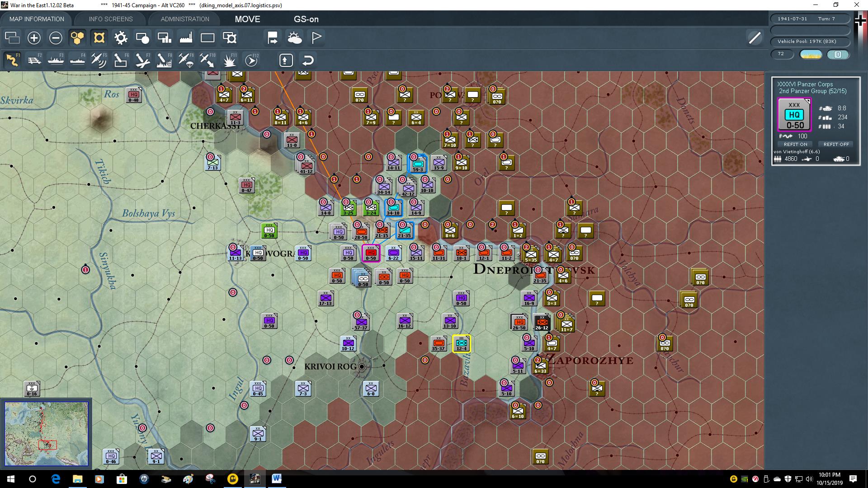Select the F5 air recon mode

(x=99, y=60)
